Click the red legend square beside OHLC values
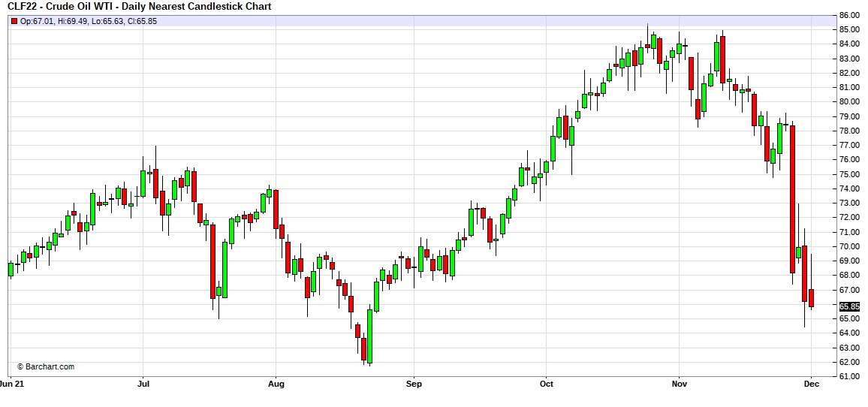Viewport: 868px width, 407px height. pyautogui.click(x=14, y=21)
